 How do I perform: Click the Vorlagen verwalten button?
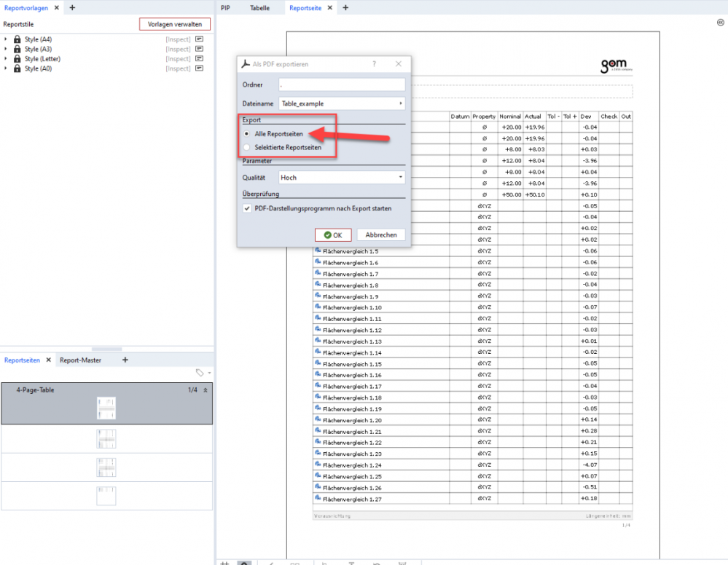pos(174,24)
